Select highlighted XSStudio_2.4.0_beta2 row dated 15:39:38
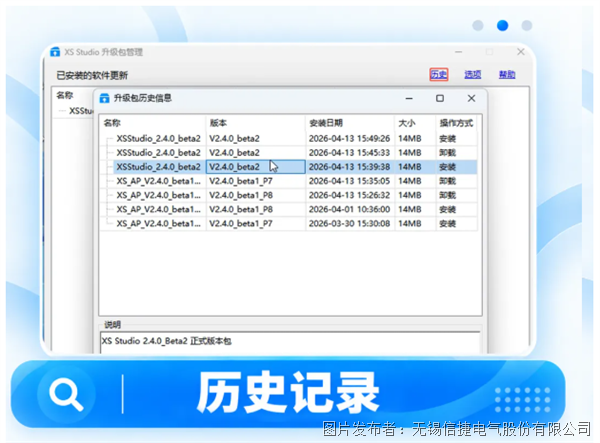Viewport: 600px width, 443px height. 289,167
